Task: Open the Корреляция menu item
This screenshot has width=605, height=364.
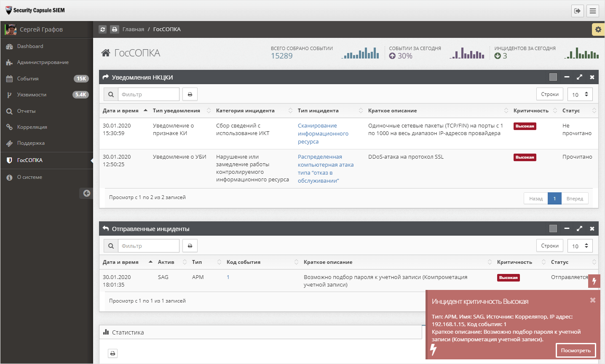Action: click(x=32, y=127)
